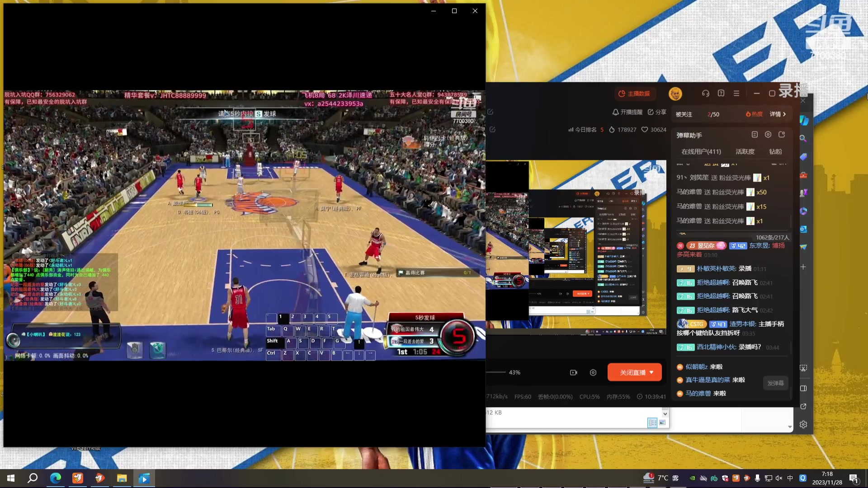
Task: Click 似朝朝z 来啦 entry notice
Action: 700,367
